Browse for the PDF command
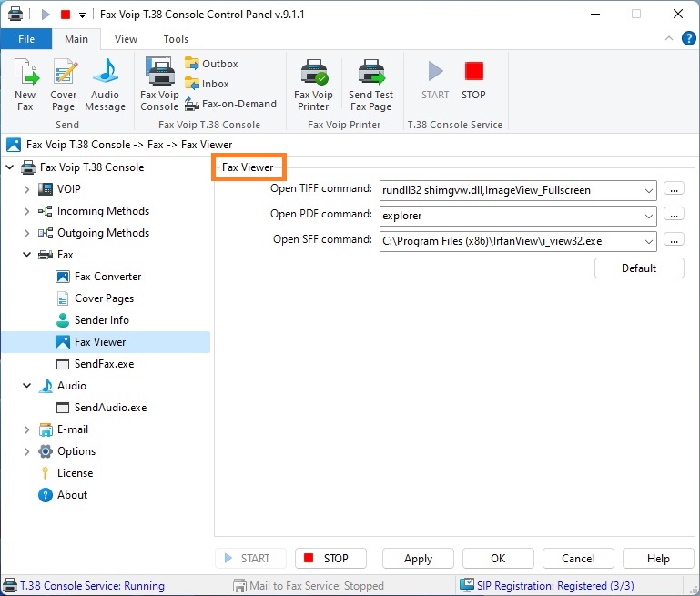This screenshot has height=596, width=700. click(x=674, y=215)
